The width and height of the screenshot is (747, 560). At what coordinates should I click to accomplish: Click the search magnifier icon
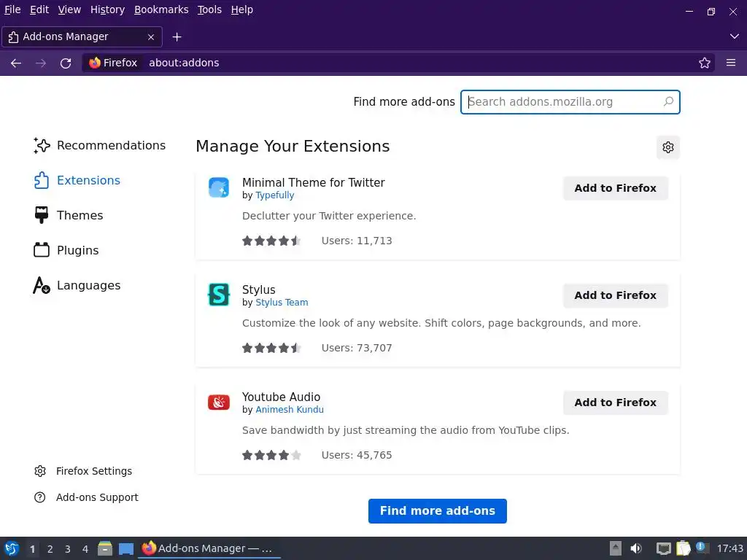(668, 101)
